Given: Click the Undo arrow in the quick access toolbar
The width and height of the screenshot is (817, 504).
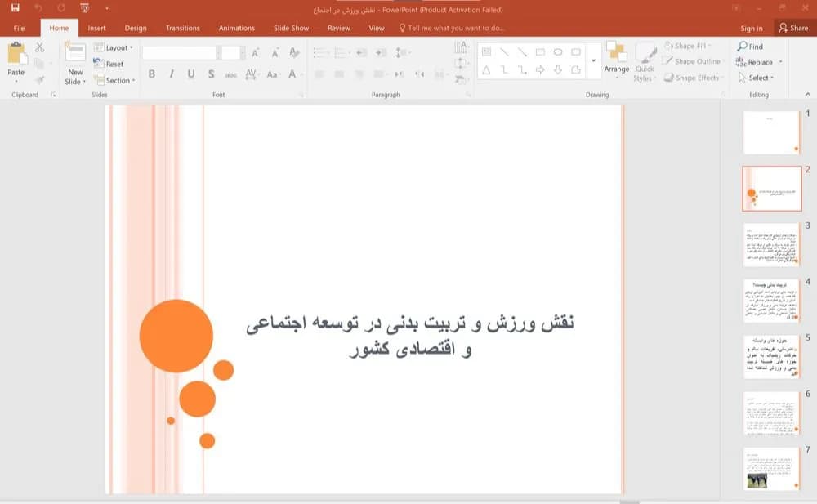Looking at the screenshot, I should click(x=38, y=8).
